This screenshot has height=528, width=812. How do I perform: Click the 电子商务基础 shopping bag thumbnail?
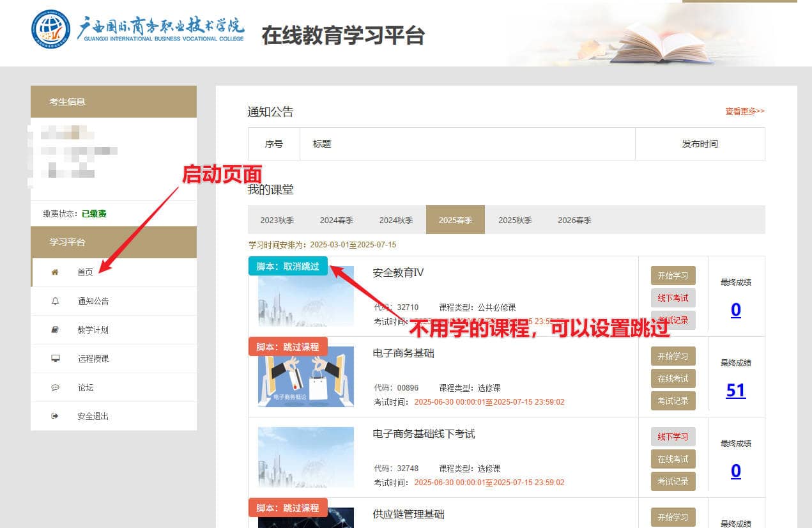click(306, 378)
